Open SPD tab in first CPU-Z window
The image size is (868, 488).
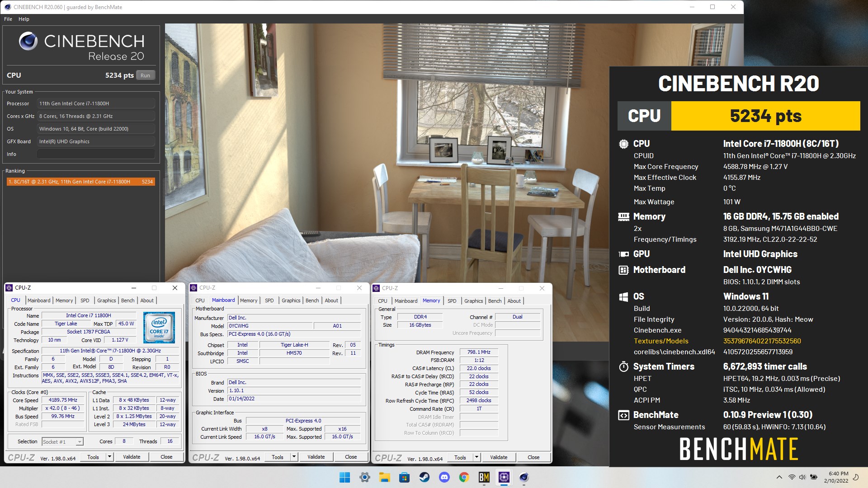coord(85,300)
